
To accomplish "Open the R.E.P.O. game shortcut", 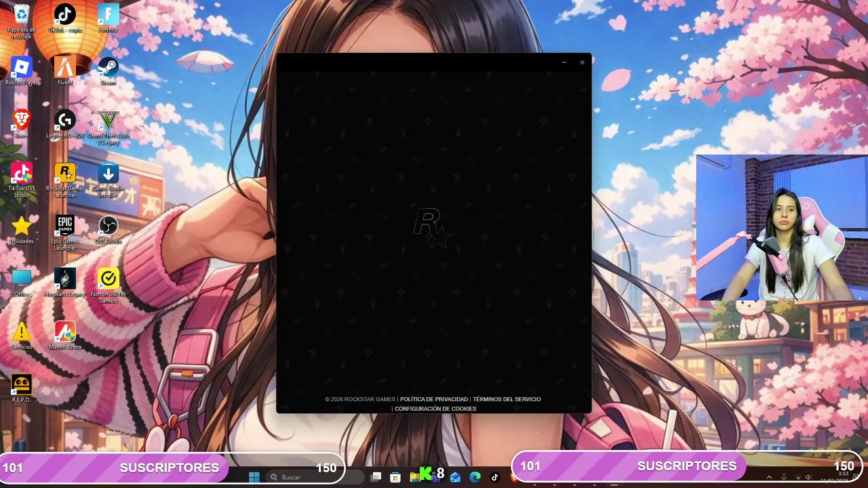I will [22, 388].
